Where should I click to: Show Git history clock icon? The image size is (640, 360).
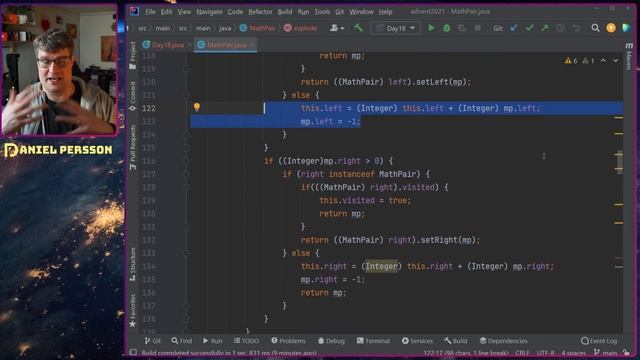click(560, 28)
